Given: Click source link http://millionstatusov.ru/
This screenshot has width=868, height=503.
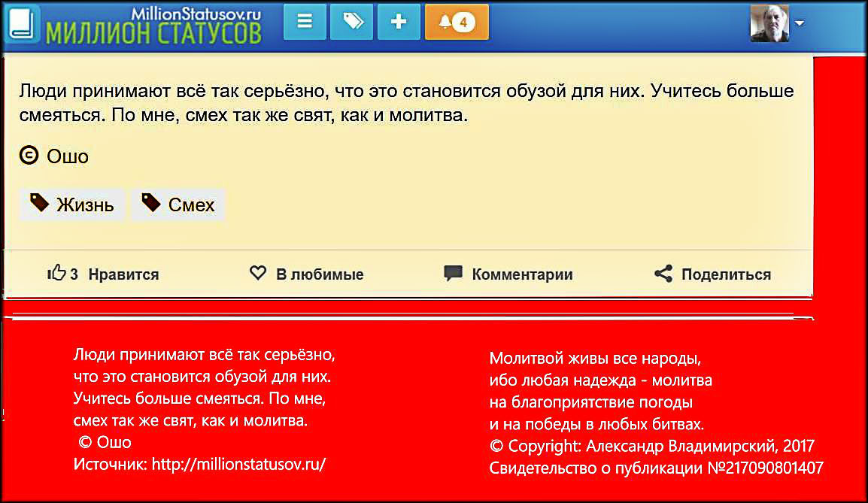Looking at the screenshot, I should pos(238,464).
